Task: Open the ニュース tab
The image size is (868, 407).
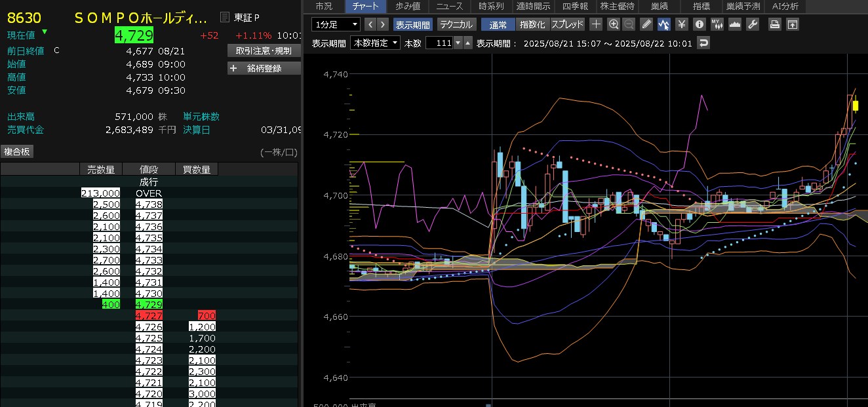Action: [x=450, y=7]
